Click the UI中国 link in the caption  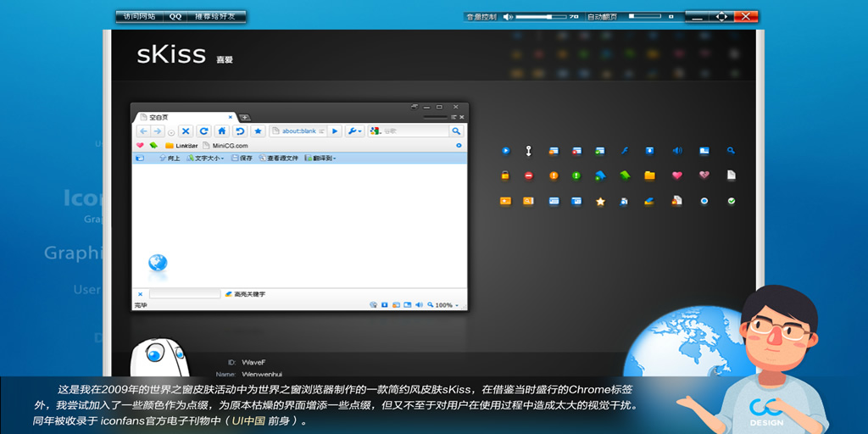[248, 420]
